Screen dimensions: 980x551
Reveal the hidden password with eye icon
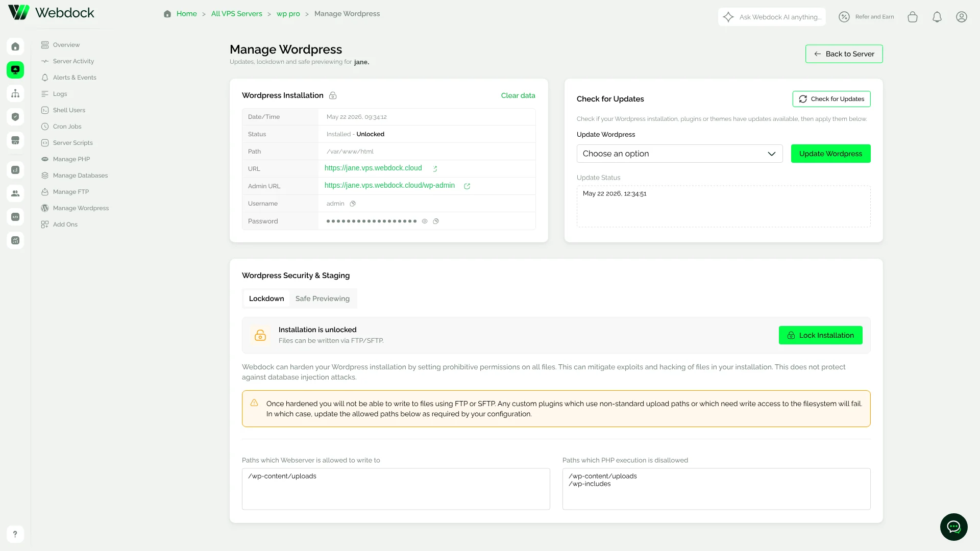pyautogui.click(x=425, y=221)
